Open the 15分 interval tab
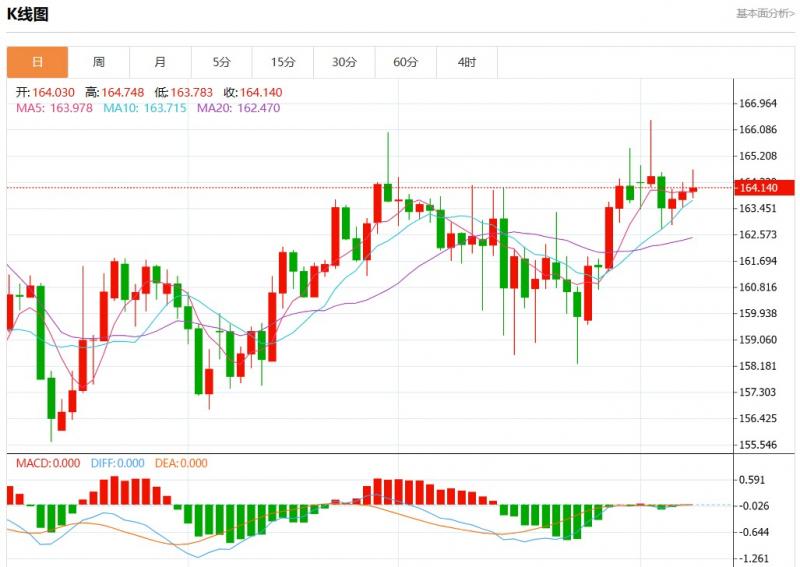The height and width of the screenshot is (567, 800). click(283, 62)
